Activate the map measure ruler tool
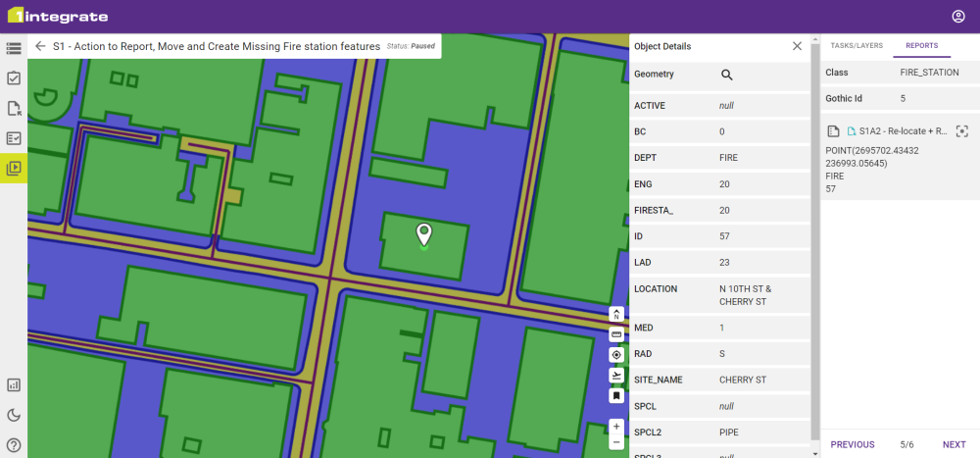980x458 pixels. (x=616, y=334)
